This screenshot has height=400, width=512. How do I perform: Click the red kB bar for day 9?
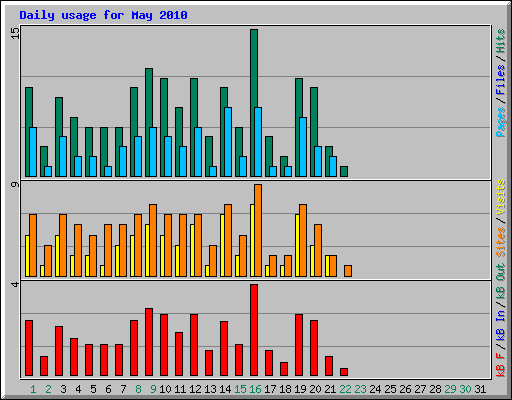pyautogui.click(x=149, y=342)
